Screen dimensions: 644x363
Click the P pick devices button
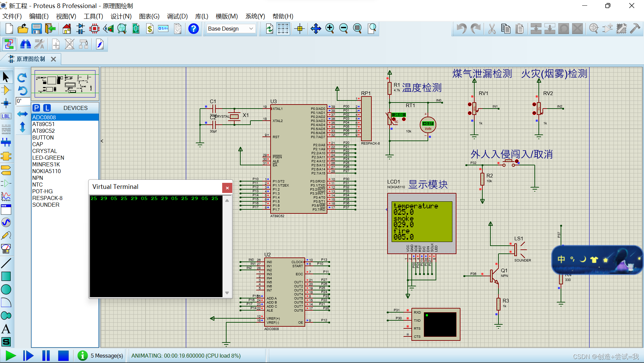tap(37, 108)
